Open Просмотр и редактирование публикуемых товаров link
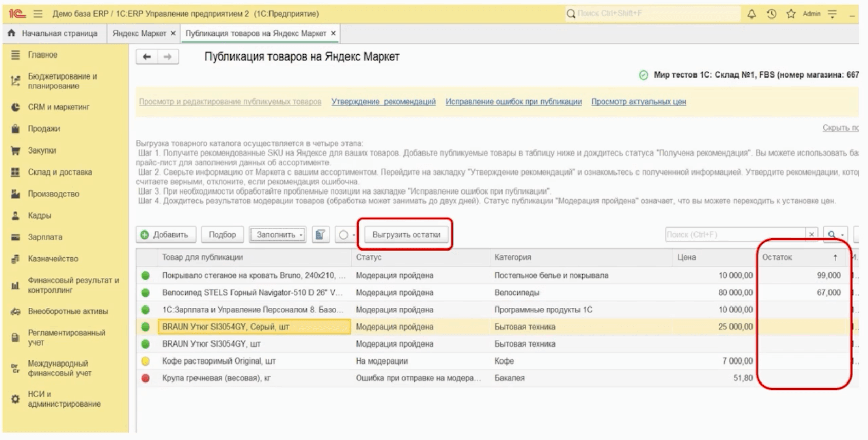868x440 pixels. pyautogui.click(x=230, y=102)
